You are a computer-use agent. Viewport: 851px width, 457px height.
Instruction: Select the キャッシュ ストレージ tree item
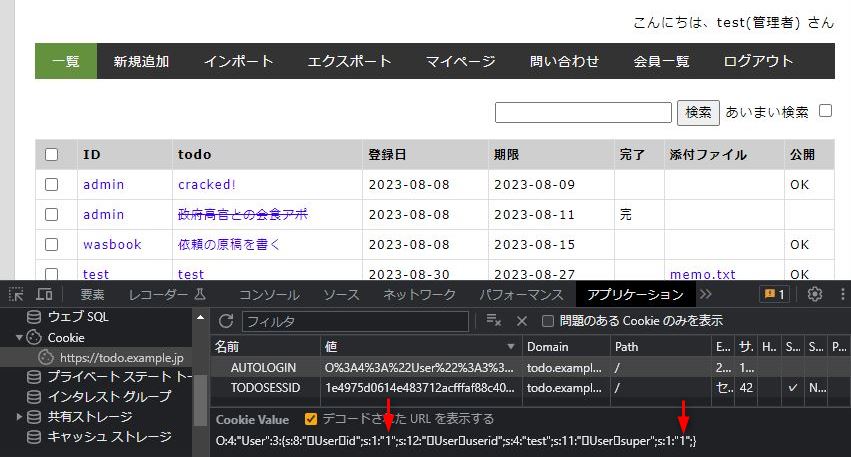coord(109,437)
